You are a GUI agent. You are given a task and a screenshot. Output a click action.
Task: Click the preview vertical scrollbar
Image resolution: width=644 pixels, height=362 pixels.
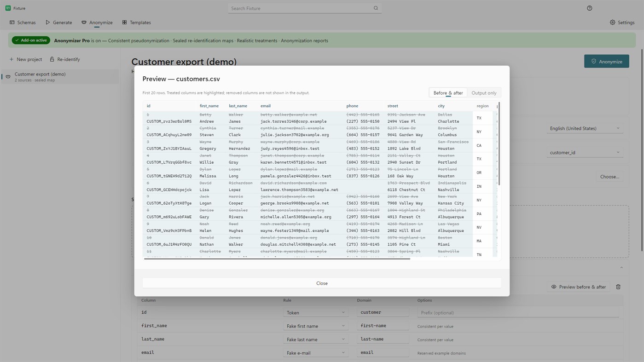click(499, 144)
